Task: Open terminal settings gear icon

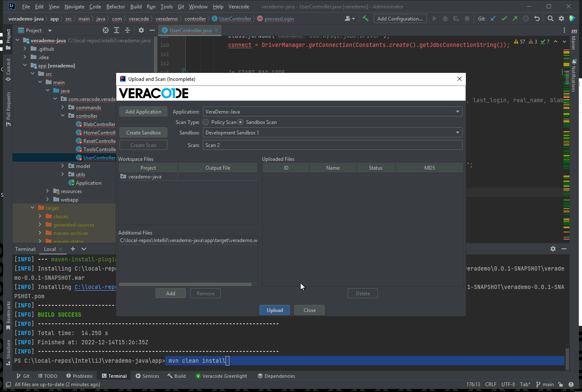Action: 553,249
